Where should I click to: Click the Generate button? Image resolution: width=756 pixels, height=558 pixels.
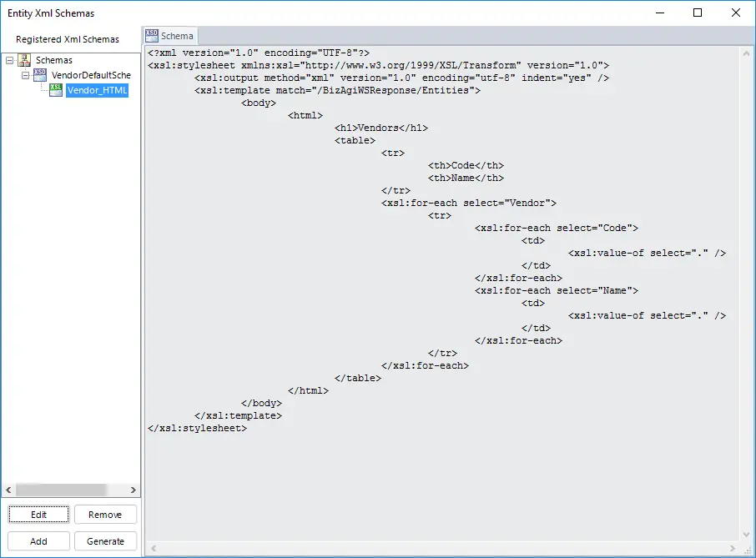pos(105,541)
